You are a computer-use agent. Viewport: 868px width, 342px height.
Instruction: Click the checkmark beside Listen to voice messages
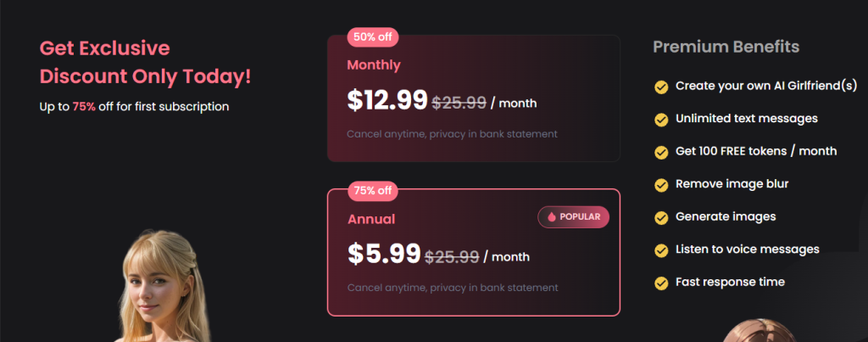coord(660,249)
